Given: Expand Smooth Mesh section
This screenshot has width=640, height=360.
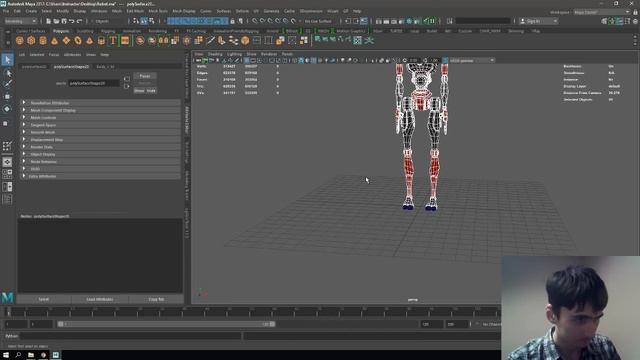Looking at the screenshot, I should pos(100,132).
